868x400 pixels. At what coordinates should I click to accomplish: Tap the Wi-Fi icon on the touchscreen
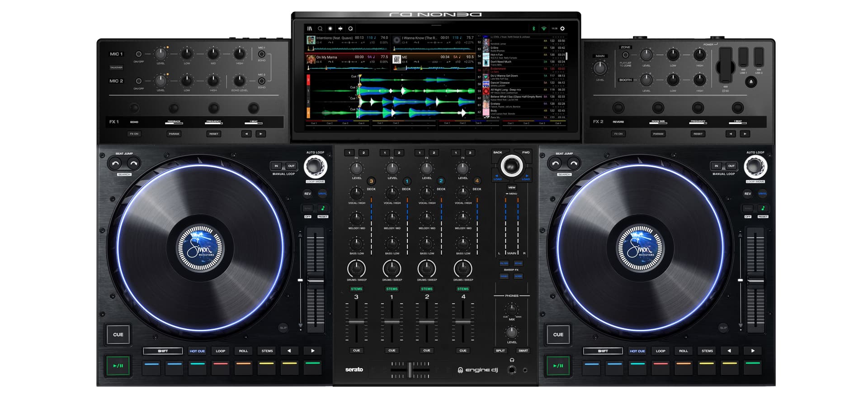coord(543,29)
